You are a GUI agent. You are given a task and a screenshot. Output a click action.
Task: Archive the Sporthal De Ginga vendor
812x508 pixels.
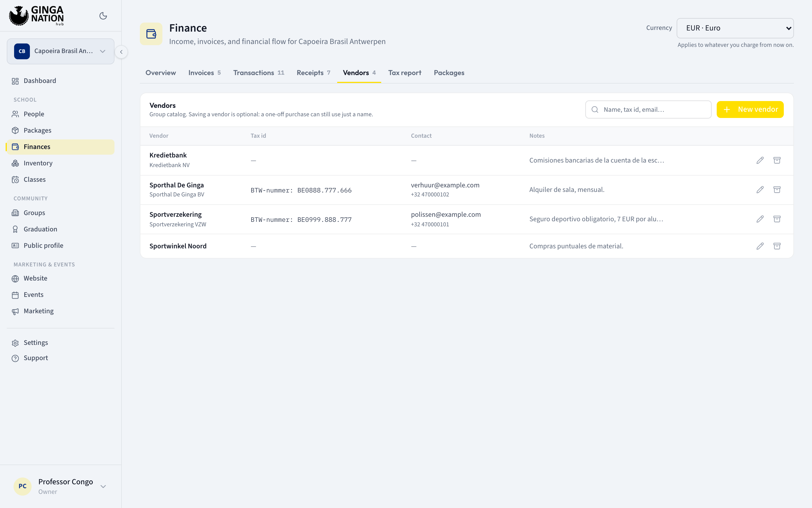[x=777, y=190]
